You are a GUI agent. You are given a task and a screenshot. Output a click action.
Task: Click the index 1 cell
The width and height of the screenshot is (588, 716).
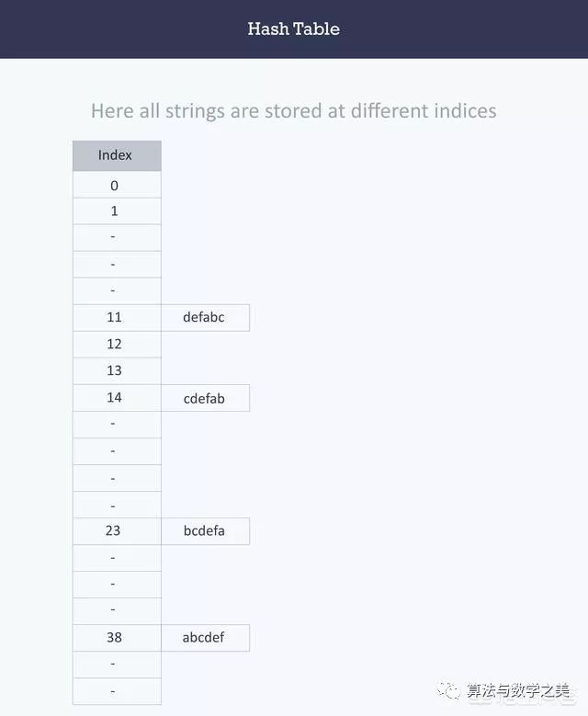pos(116,211)
